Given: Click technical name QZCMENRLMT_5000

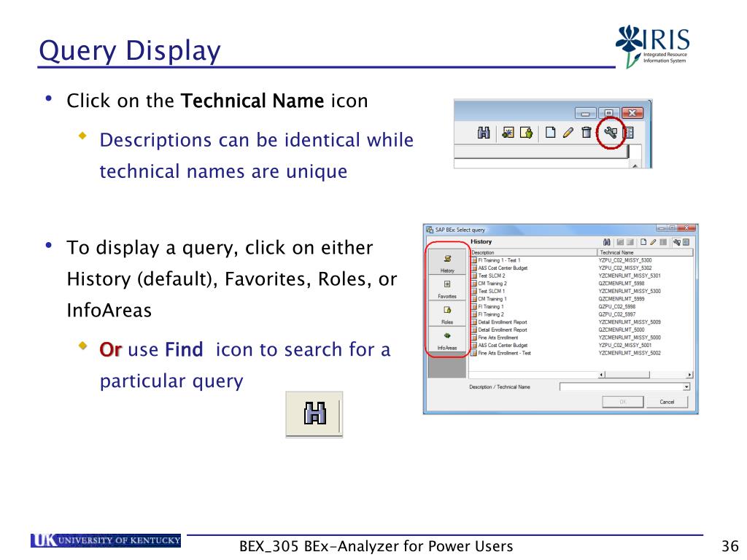Looking at the screenshot, I should click(622, 330).
